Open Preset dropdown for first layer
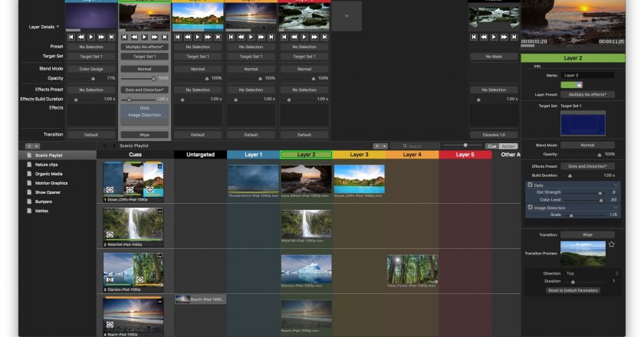The height and width of the screenshot is (337, 644). [x=91, y=47]
